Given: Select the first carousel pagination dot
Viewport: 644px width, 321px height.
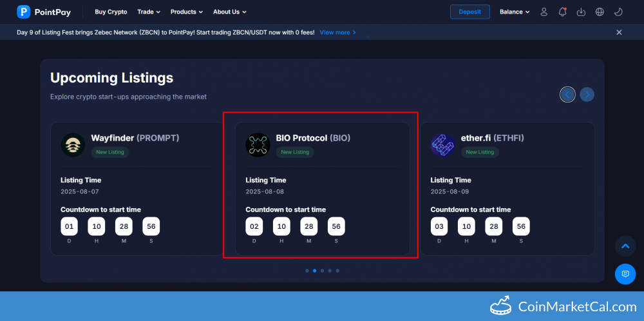Looking at the screenshot, I should pos(307,271).
